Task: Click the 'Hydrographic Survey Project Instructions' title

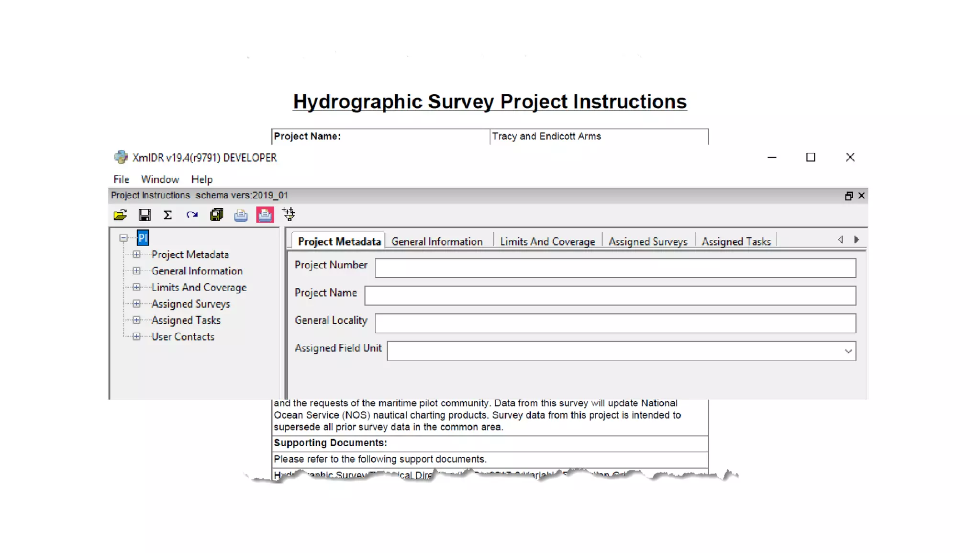Action: pyautogui.click(x=490, y=102)
